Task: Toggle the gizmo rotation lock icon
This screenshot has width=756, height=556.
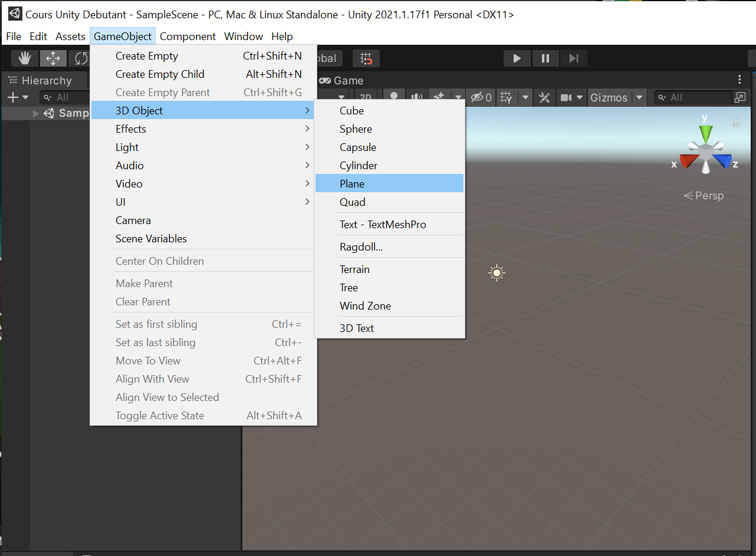Action: click(735, 123)
